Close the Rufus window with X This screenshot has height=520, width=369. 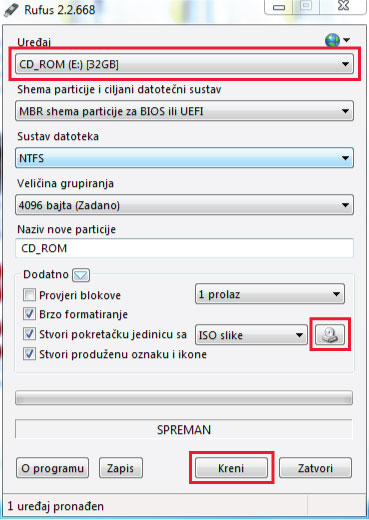point(343,7)
